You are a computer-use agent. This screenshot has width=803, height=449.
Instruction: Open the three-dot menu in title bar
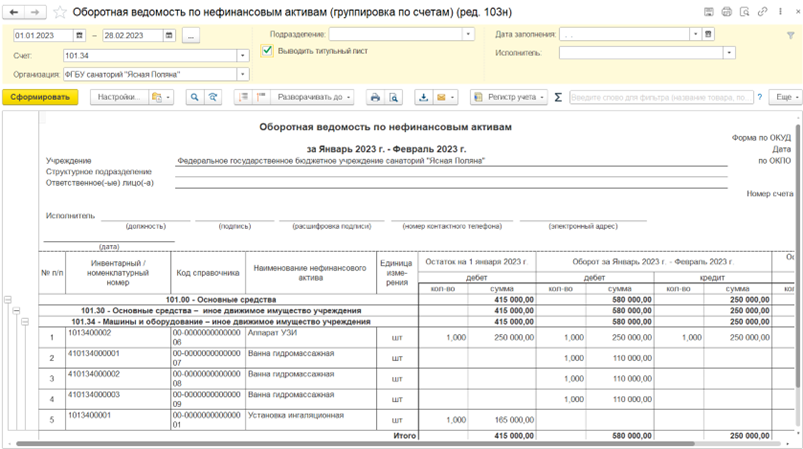(780, 12)
